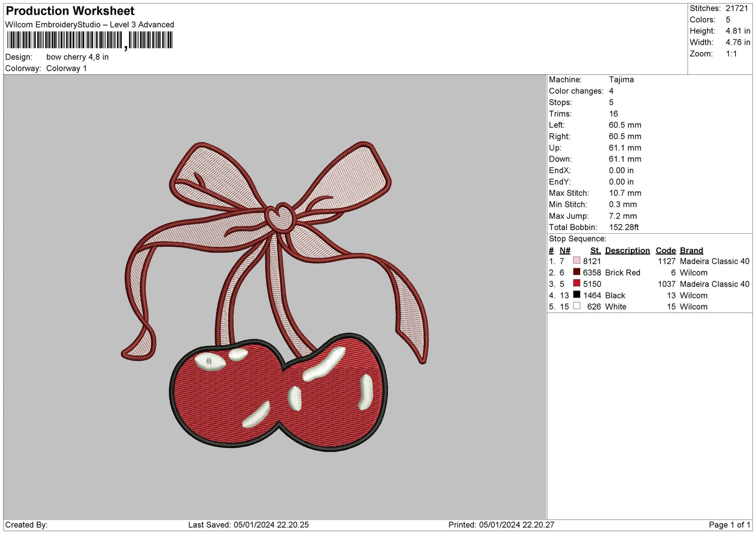756x534 pixels.
Task: Click the Trims value 16
Action: pyautogui.click(x=613, y=114)
